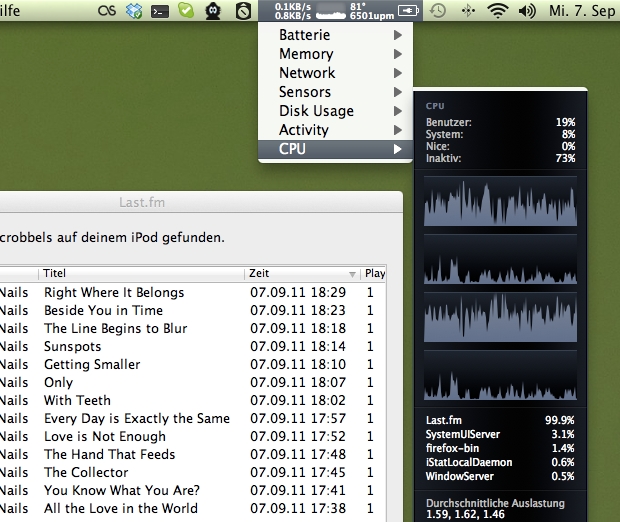Open the Sensors submenu

335,92
